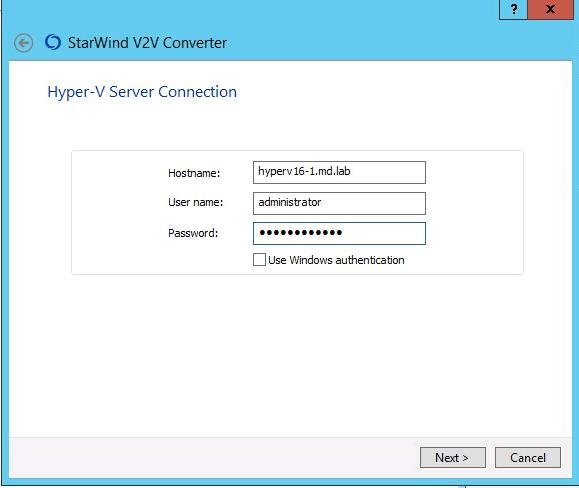Click the 'StarWind V2V Converter' title text

[x=147, y=43]
